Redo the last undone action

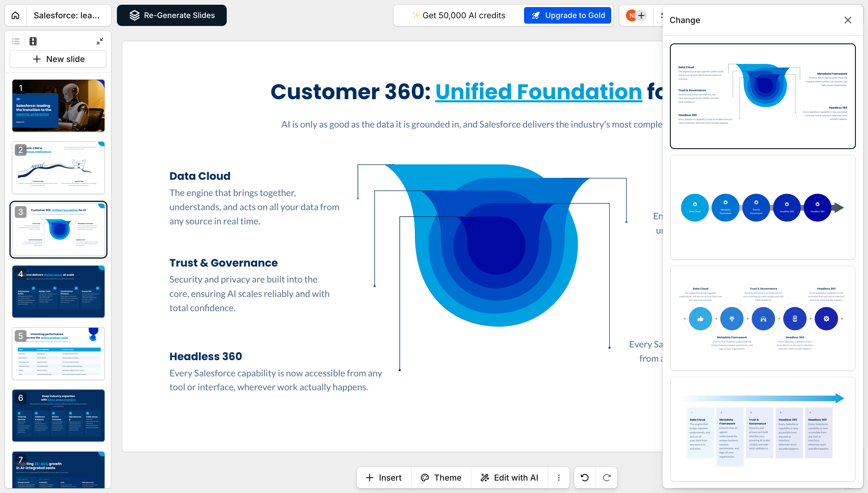607,477
